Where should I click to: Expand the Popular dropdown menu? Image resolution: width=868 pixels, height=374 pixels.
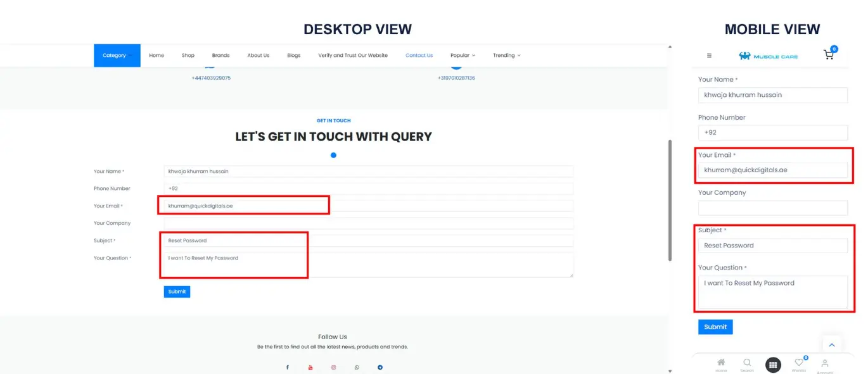[x=463, y=56]
